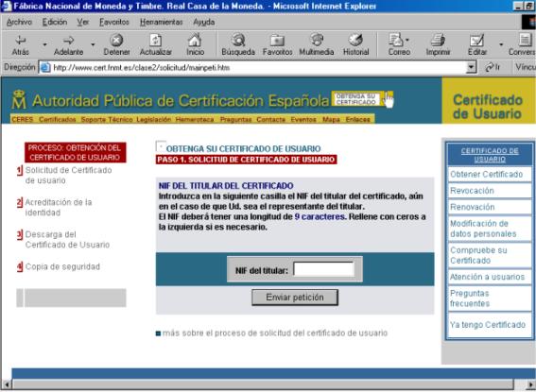This screenshot has width=536, height=392.
Task: Click the Correo mail icon
Action: pos(397,40)
